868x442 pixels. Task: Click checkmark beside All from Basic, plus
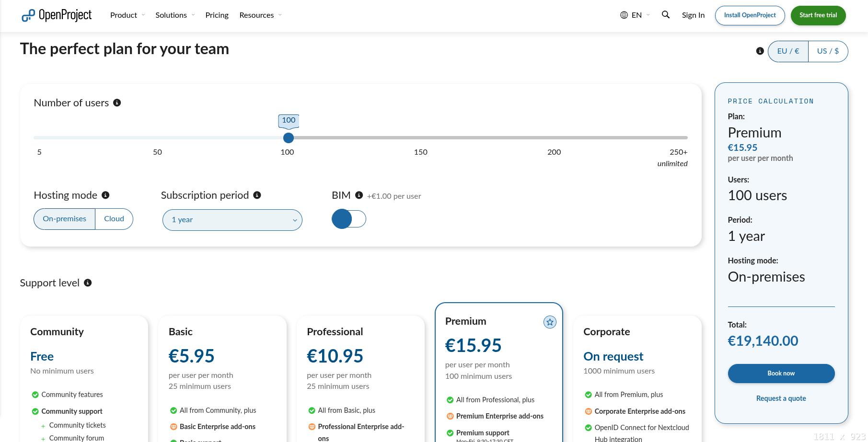point(312,410)
